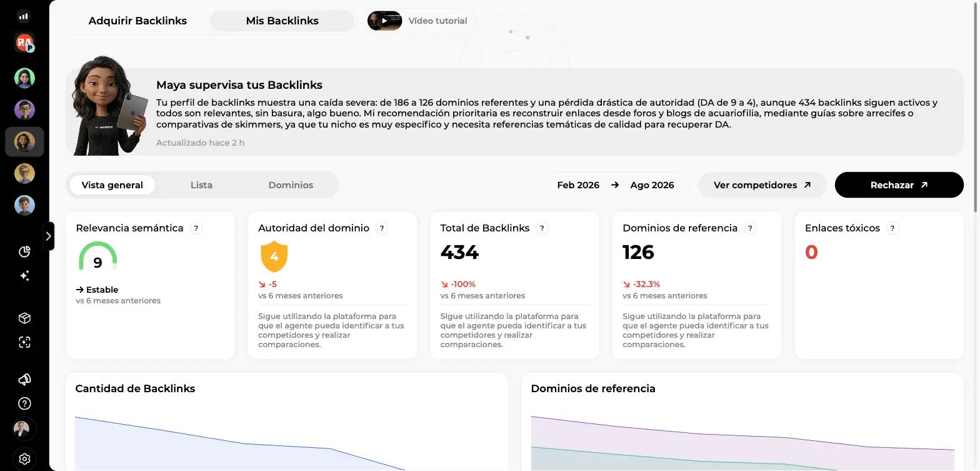Open help for Relevancia semántica

tap(196, 228)
